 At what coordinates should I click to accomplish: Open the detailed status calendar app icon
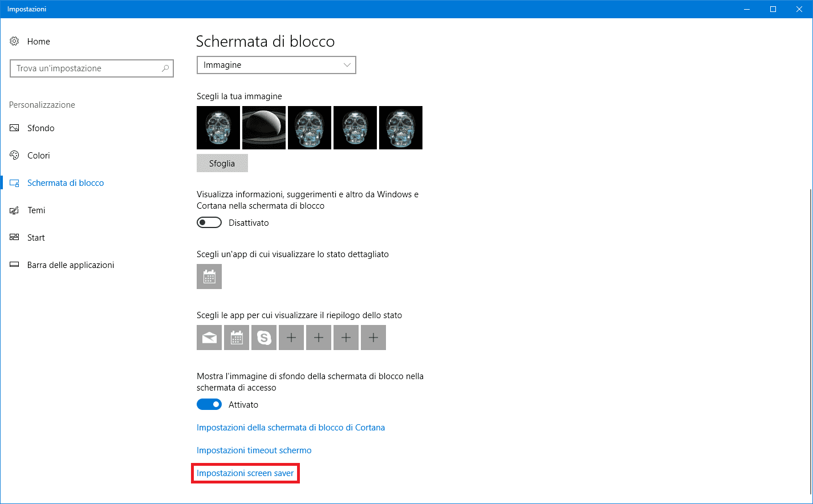[209, 277]
